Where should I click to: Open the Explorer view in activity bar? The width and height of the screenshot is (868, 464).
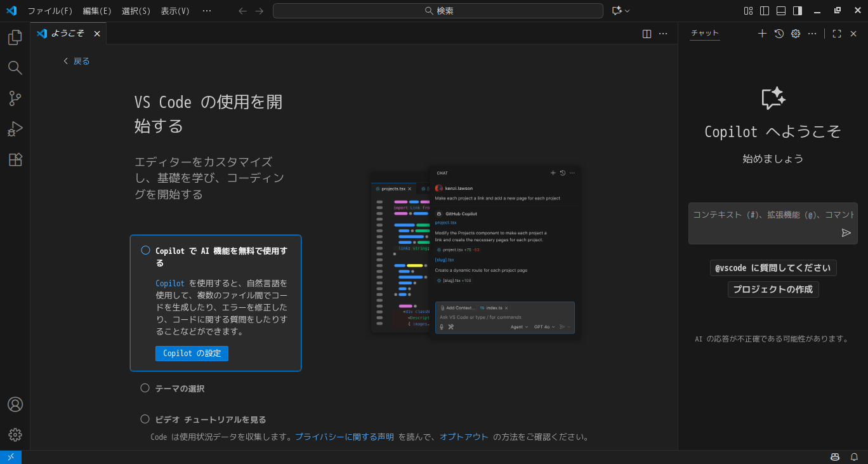15,37
